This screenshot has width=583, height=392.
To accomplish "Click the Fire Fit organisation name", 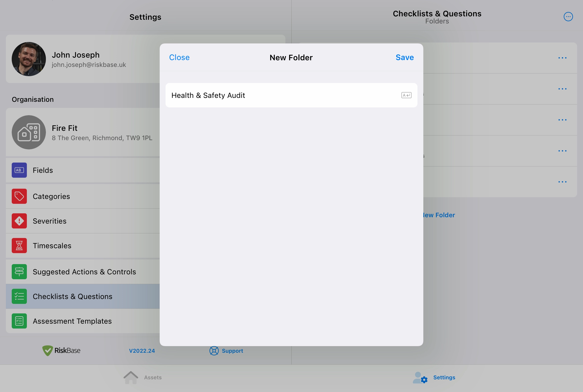I will point(64,128).
